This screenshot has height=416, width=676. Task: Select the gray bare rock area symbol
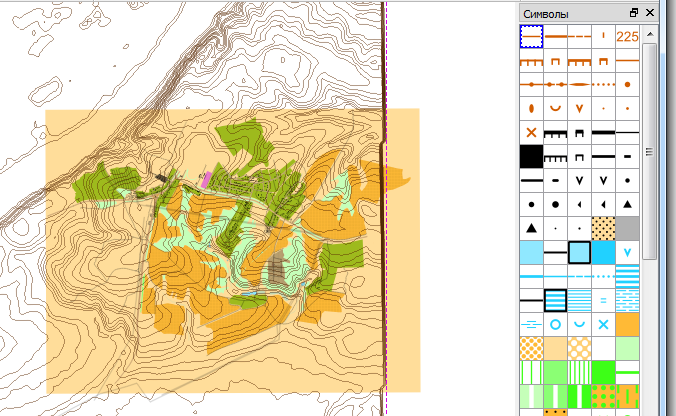click(627, 228)
